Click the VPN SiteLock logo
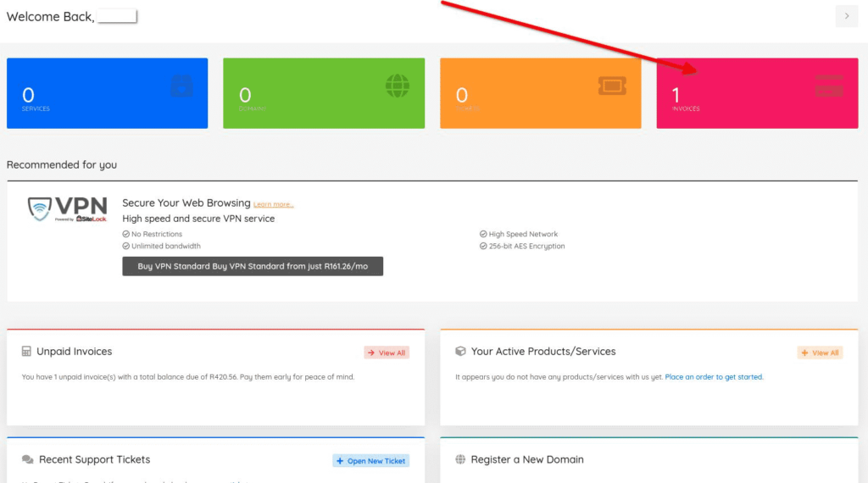Viewport: 868px width, 483px height. (x=67, y=209)
